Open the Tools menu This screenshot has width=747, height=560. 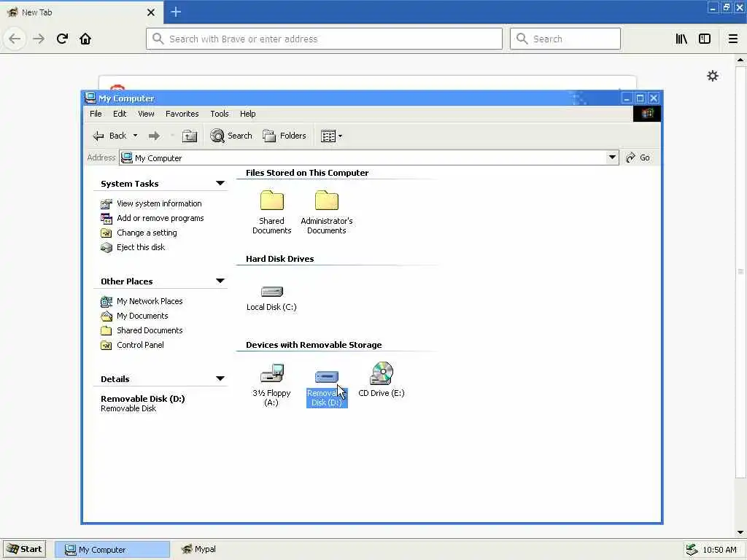[x=219, y=114]
